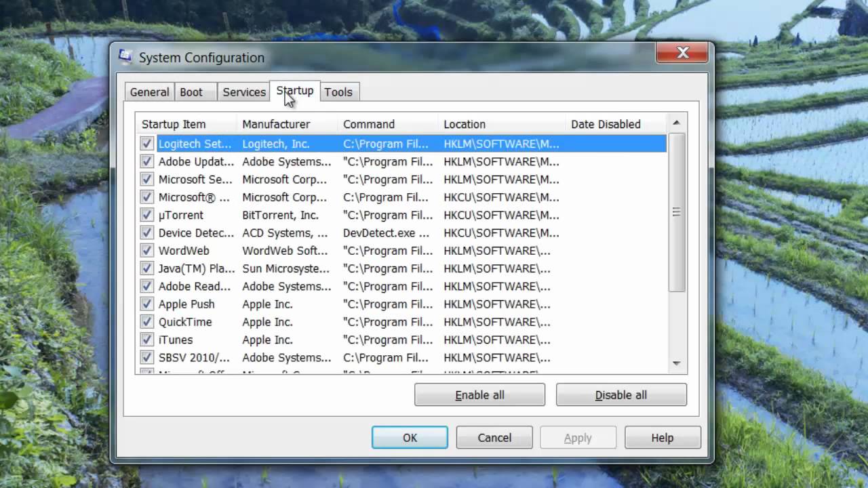Sort by Startup Item column header
Image resolution: width=868 pixels, height=488 pixels.
(186, 124)
